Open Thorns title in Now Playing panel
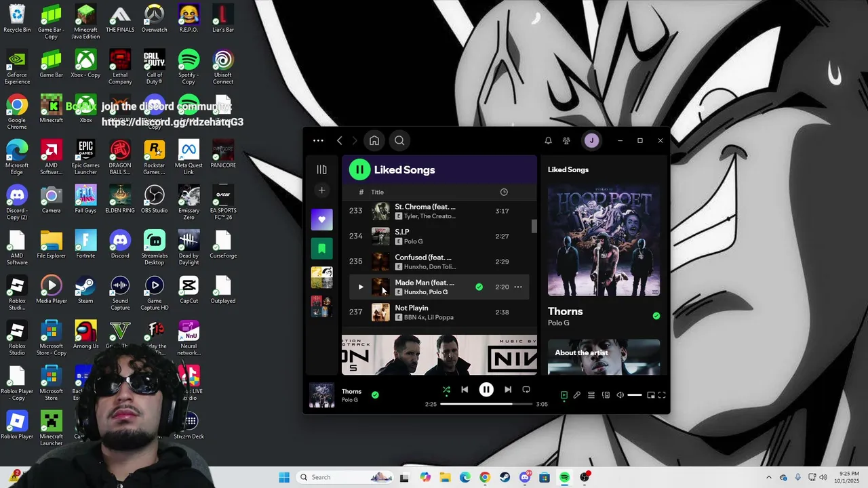868x488 pixels. [x=566, y=312]
